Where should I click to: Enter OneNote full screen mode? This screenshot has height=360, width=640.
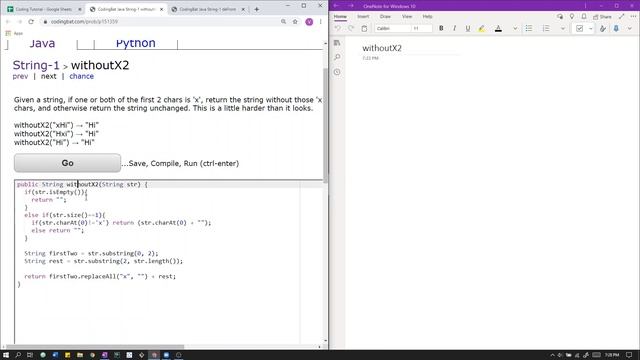point(622,16)
